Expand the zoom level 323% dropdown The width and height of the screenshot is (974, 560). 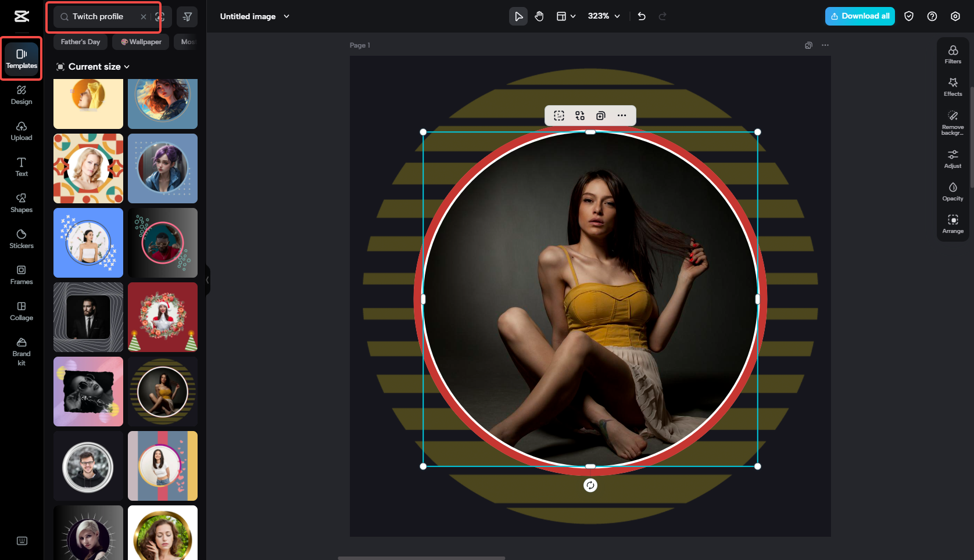[604, 16]
